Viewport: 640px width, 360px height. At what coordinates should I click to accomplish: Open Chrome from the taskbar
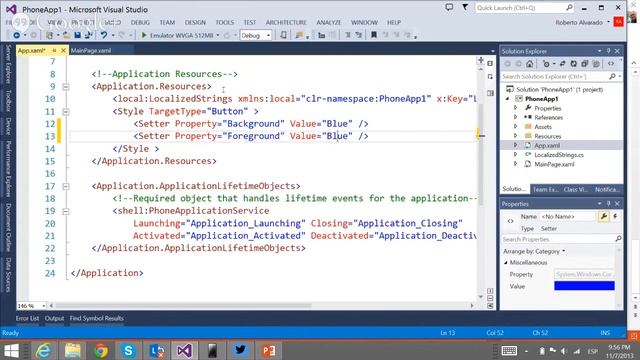(x=100, y=351)
